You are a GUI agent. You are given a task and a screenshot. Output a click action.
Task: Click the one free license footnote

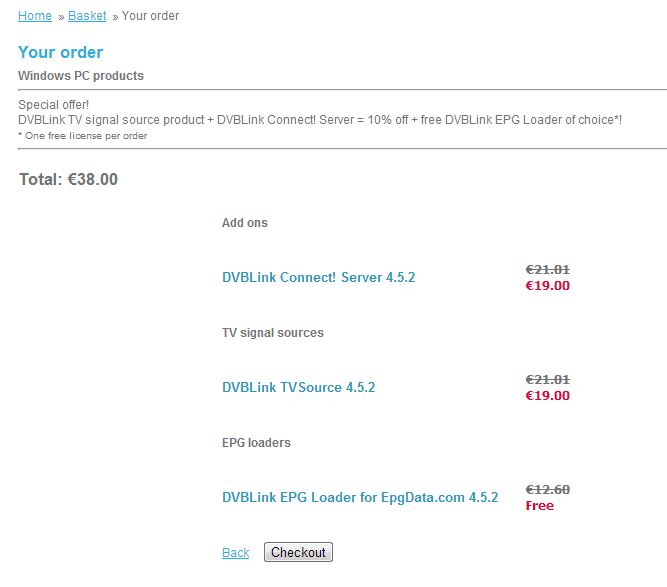(83, 135)
